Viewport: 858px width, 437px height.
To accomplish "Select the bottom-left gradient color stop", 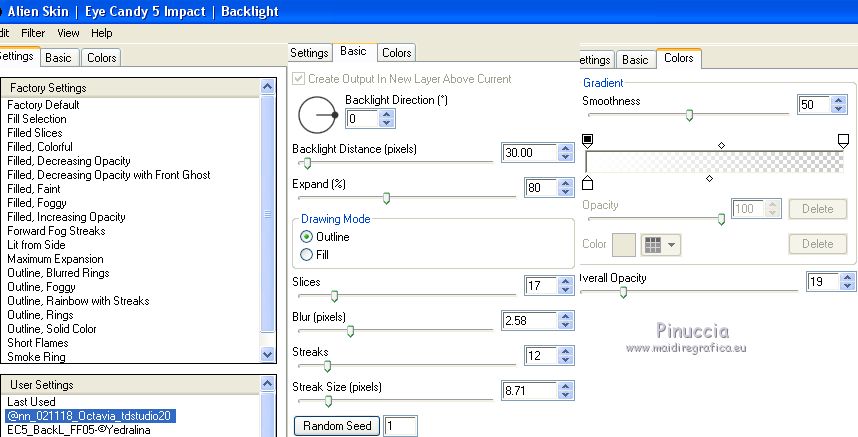I will (x=587, y=183).
